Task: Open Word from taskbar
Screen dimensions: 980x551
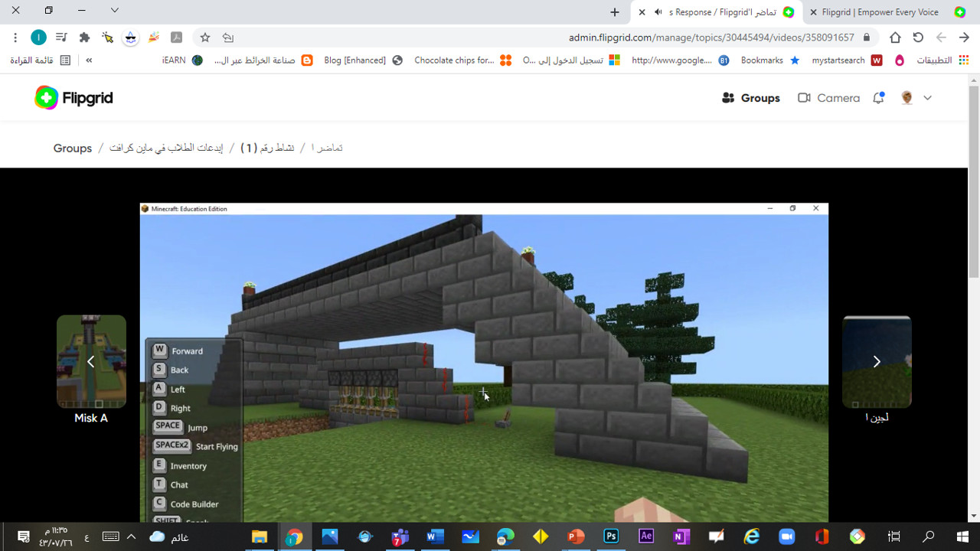Action: (x=435, y=536)
